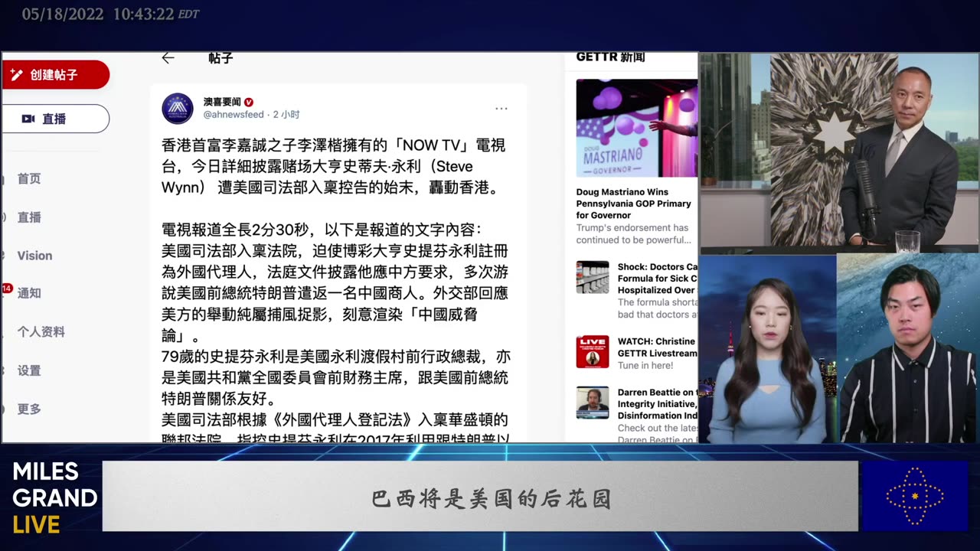980x551 pixels.
Task: Click the caption 巴西将是美国的后花园
Action: [x=491, y=500]
